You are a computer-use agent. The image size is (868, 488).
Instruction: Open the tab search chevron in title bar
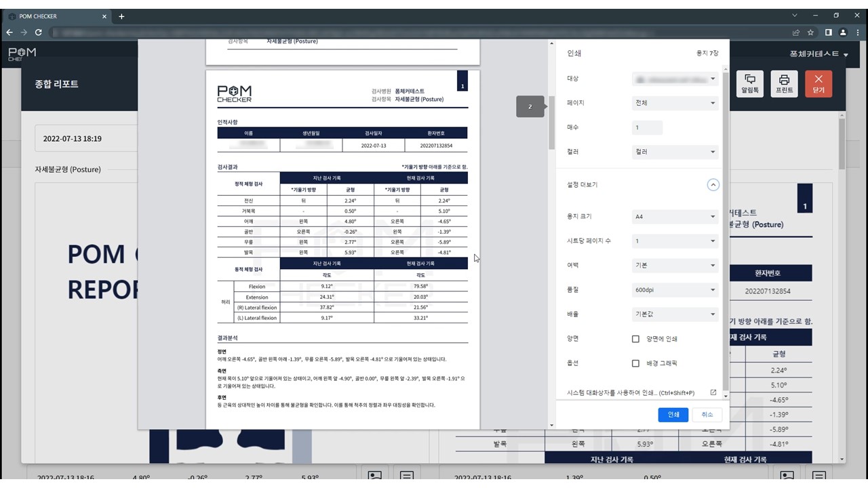pyautogui.click(x=795, y=16)
